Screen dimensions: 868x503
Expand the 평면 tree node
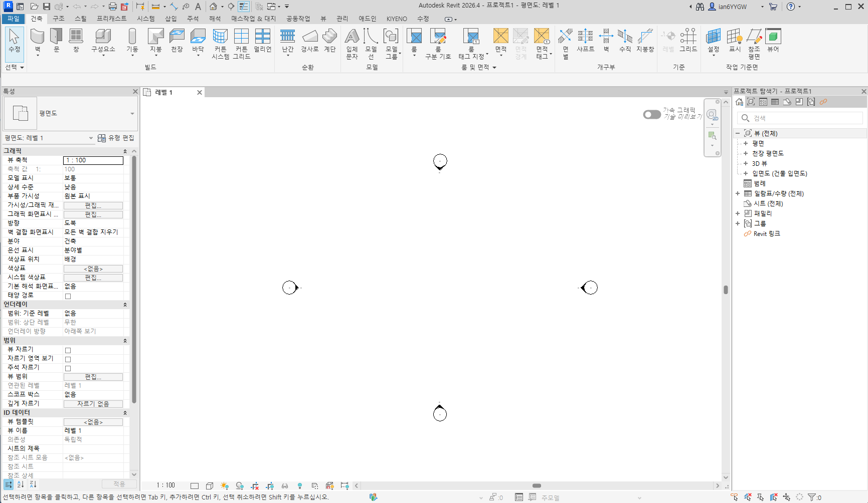746,143
